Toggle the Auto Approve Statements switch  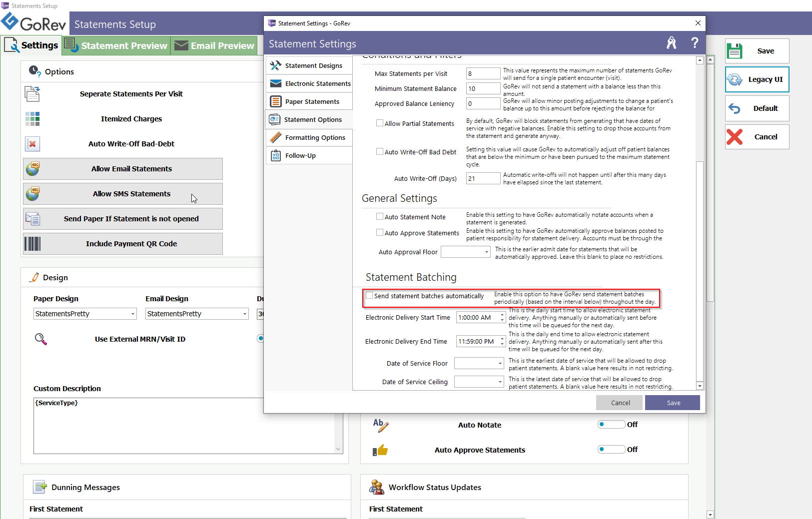pos(611,449)
